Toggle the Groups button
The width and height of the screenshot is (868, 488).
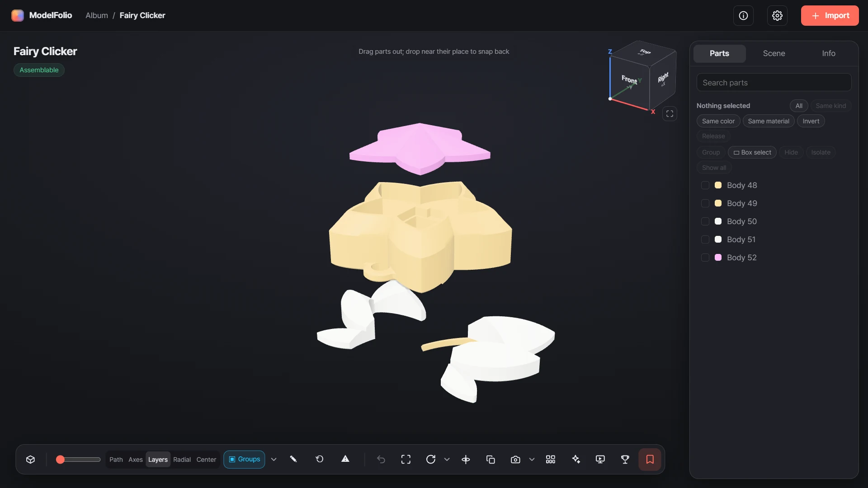coord(244,460)
